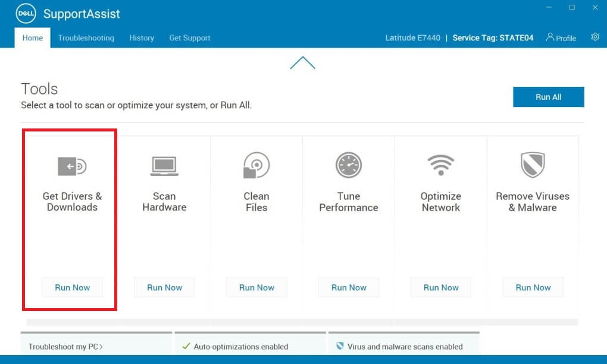The width and height of the screenshot is (607, 364).
Task: Collapse the Tools panel with up chevron
Action: pos(303,62)
